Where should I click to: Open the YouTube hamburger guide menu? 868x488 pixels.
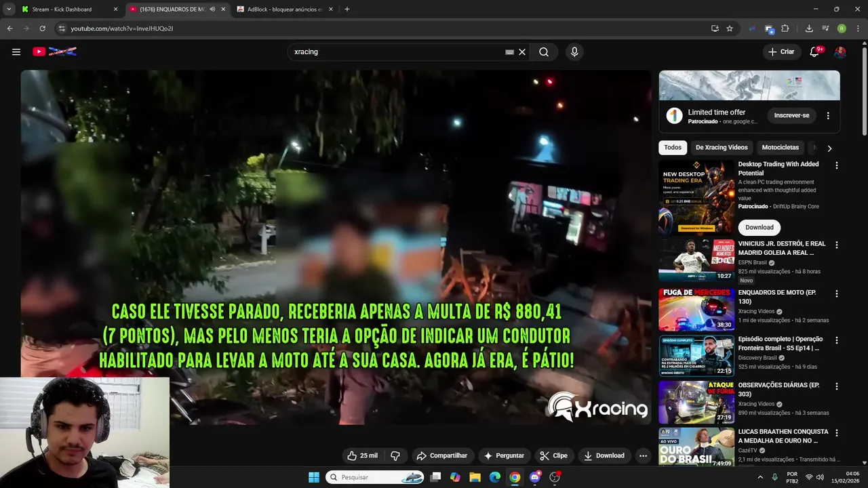[16, 52]
